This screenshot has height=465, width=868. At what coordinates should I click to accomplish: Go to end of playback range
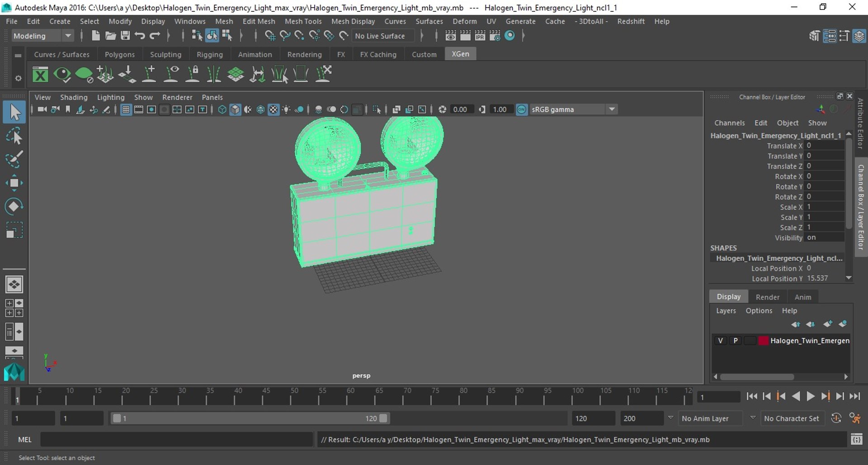[854, 397]
